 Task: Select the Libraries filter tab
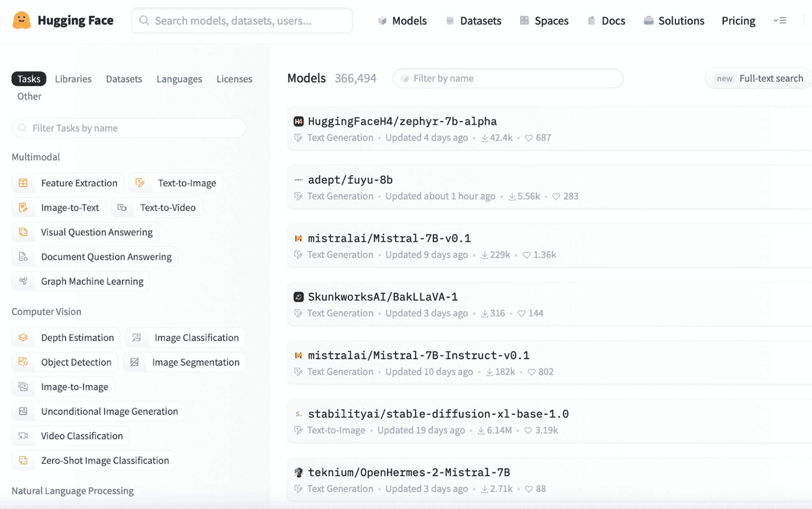tap(73, 78)
